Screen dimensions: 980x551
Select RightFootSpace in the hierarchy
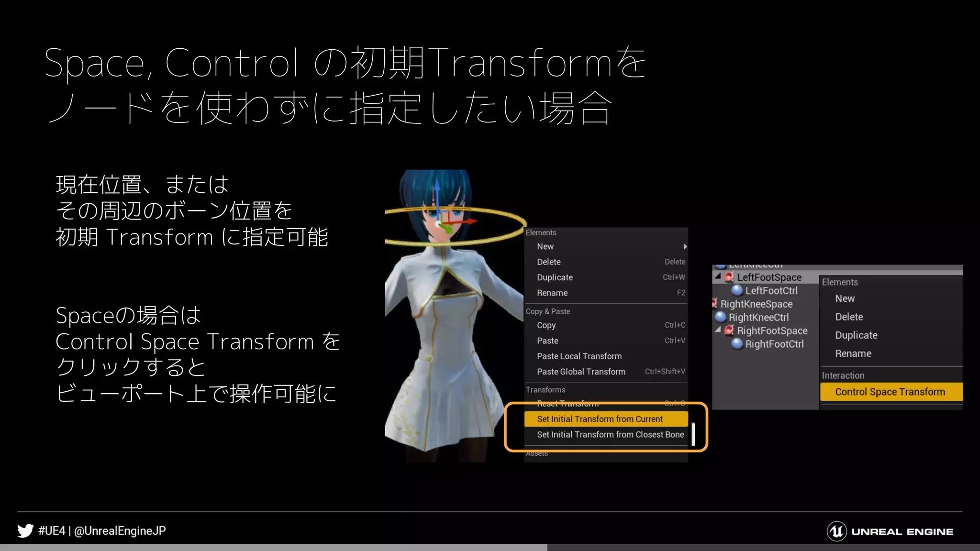coord(772,331)
